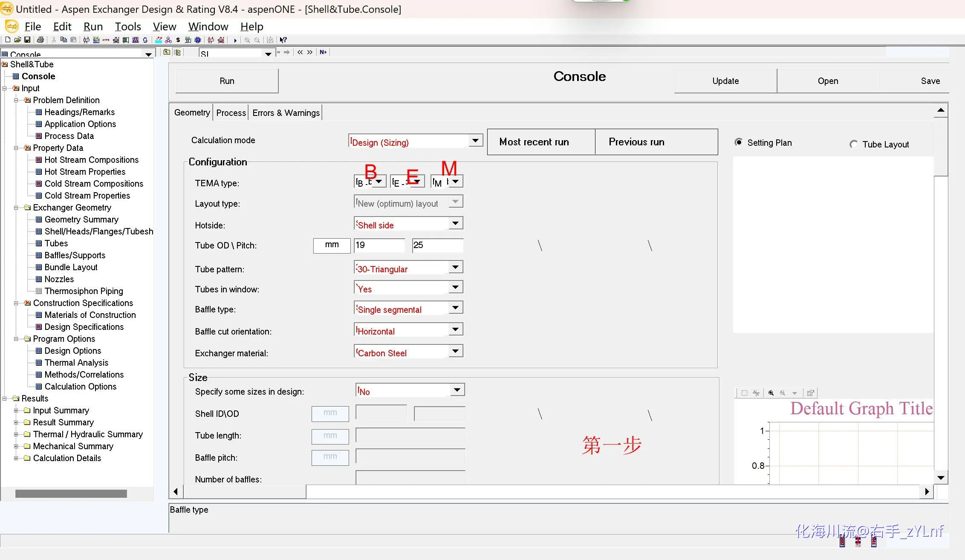Open the Baffle type dropdown
Viewport: 965px width, 560px height.
[456, 308]
